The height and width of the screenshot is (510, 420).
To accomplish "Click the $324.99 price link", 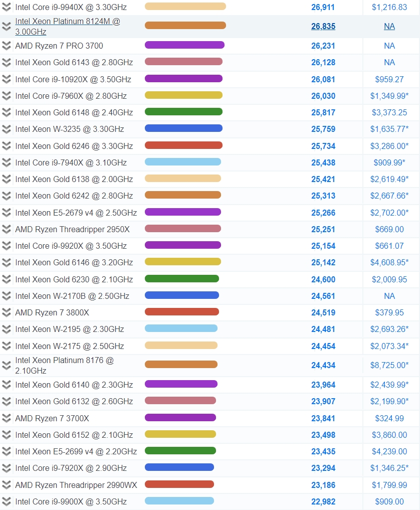I will pyautogui.click(x=389, y=418).
